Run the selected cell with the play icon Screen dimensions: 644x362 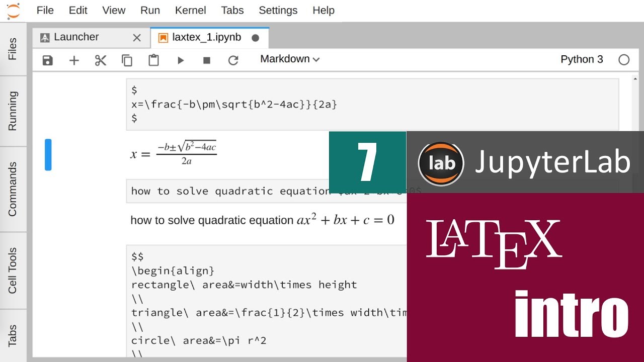click(x=181, y=60)
